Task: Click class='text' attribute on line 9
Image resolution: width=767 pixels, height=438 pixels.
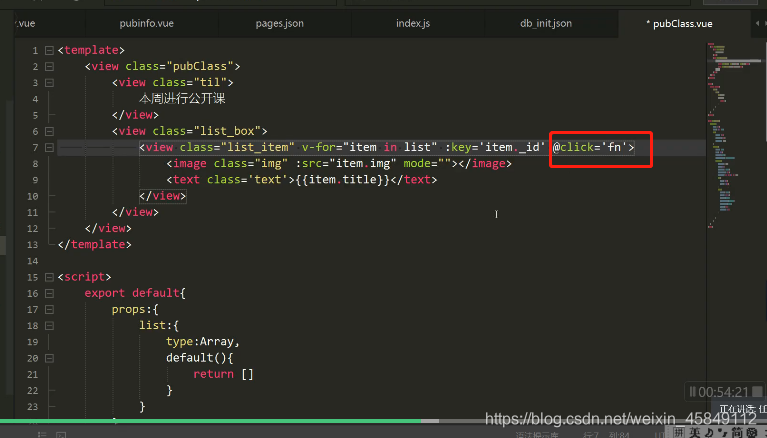Action: (x=248, y=180)
